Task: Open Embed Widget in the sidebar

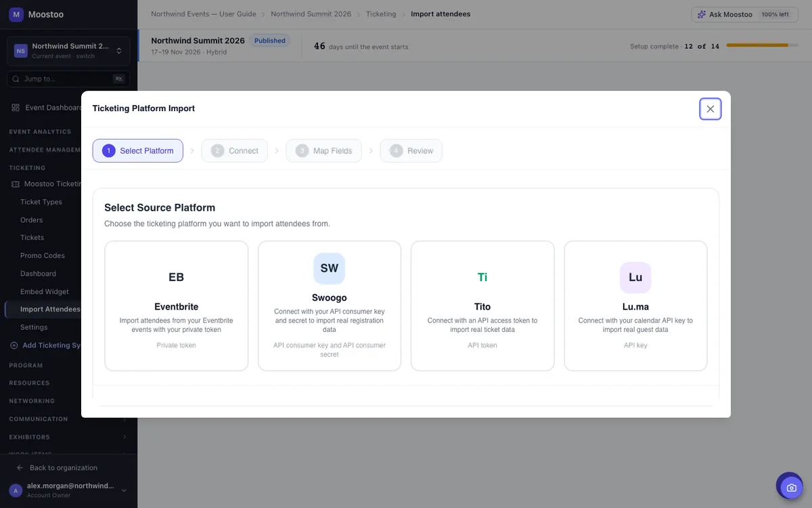Action: tap(45, 292)
